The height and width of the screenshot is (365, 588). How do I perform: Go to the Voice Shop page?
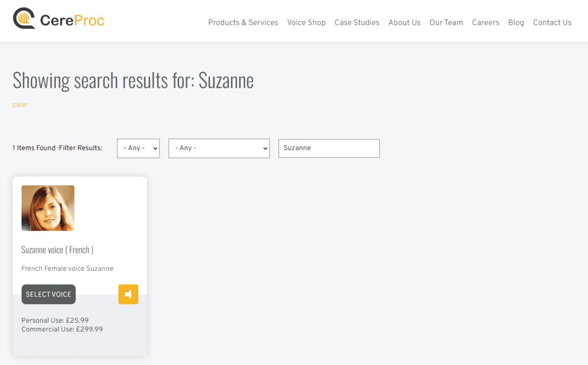pos(306,23)
